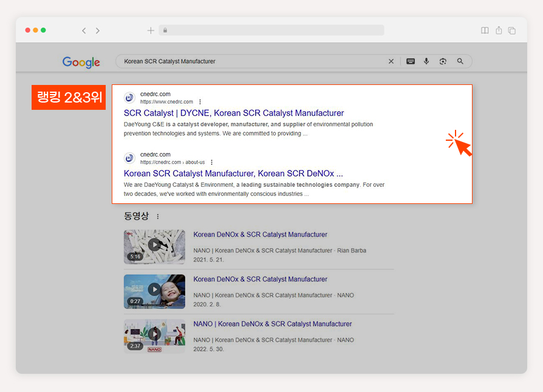Start voice search with microphone icon
The width and height of the screenshot is (543, 392).
[426, 61]
